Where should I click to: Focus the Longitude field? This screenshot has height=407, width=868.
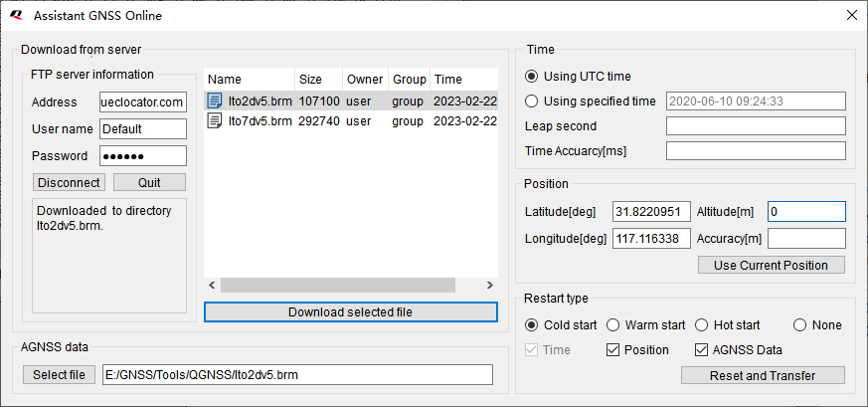[651, 239]
